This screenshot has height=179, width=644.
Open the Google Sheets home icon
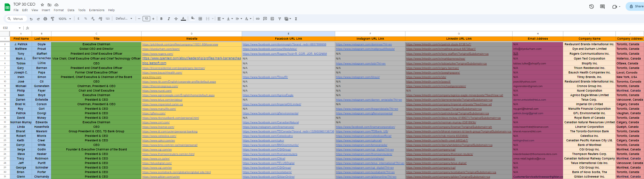point(7,7)
